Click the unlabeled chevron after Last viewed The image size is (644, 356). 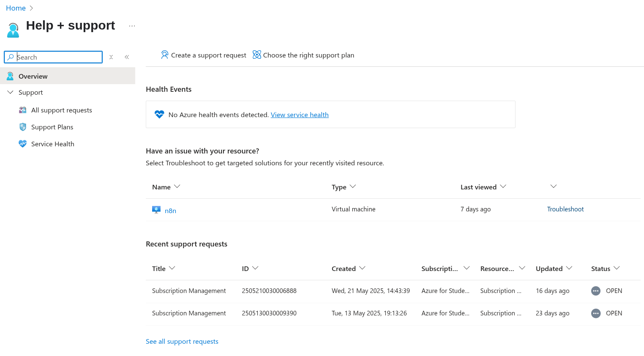pyautogui.click(x=554, y=186)
